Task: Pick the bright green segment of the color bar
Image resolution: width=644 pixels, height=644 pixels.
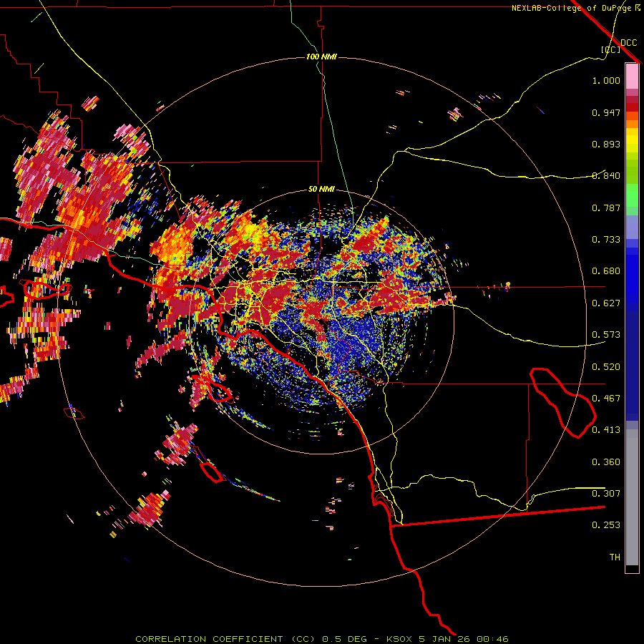Action: tap(632, 195)
